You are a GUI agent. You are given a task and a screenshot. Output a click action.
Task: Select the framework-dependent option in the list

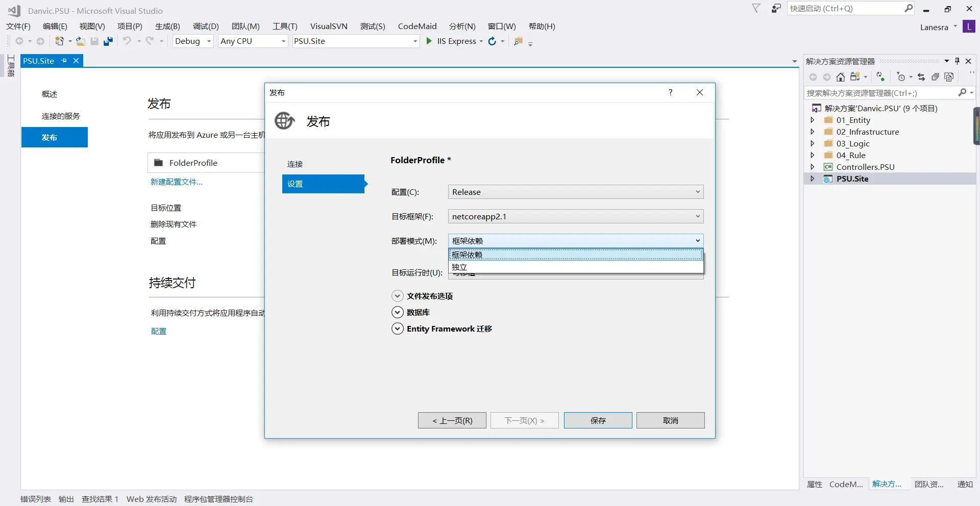576,255
